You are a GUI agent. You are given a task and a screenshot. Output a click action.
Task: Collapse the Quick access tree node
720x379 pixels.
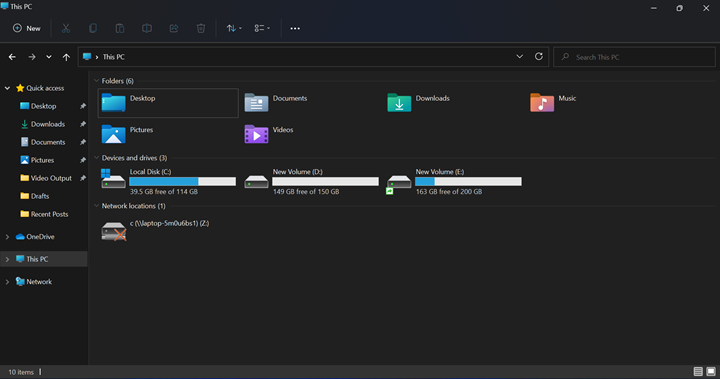[x=7, y=88]
